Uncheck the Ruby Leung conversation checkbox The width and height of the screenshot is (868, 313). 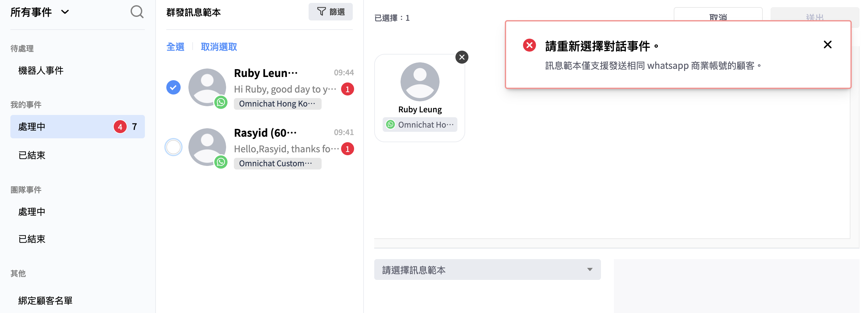point(173,88)
